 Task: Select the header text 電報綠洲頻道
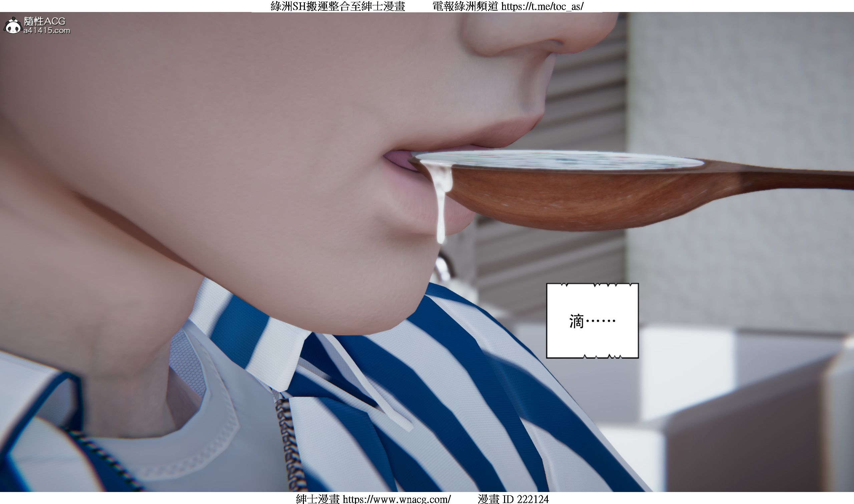coord(466,6)
